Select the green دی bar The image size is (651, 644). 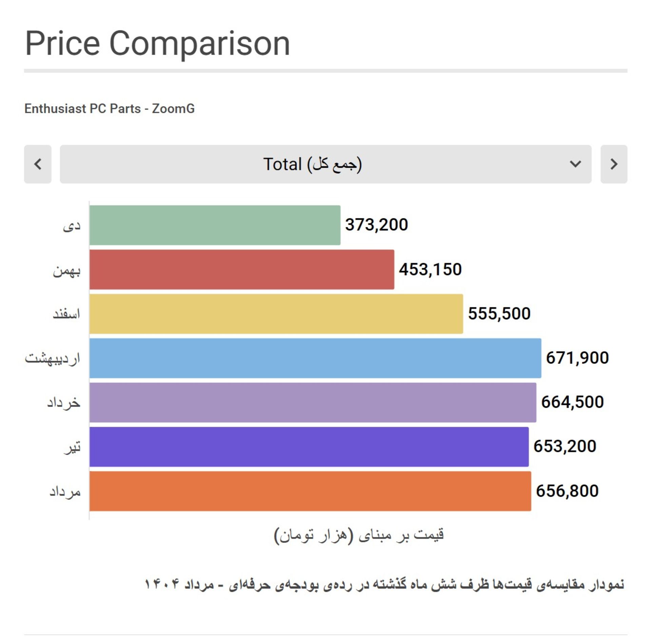pos(215,225)
